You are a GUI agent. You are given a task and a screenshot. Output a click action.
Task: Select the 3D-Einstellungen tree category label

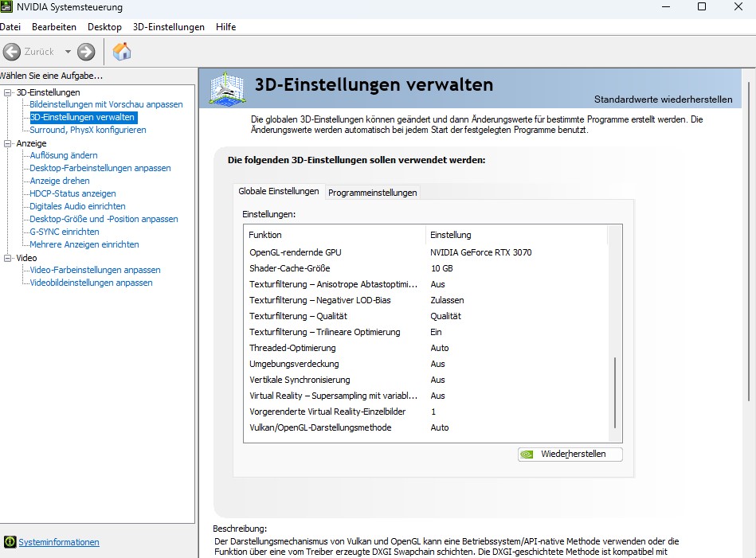point(49,92)
